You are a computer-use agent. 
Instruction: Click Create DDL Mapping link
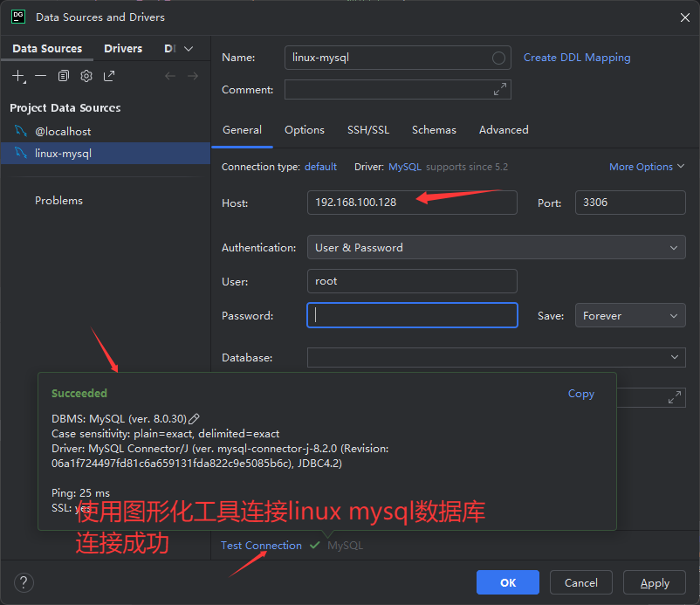577,58
